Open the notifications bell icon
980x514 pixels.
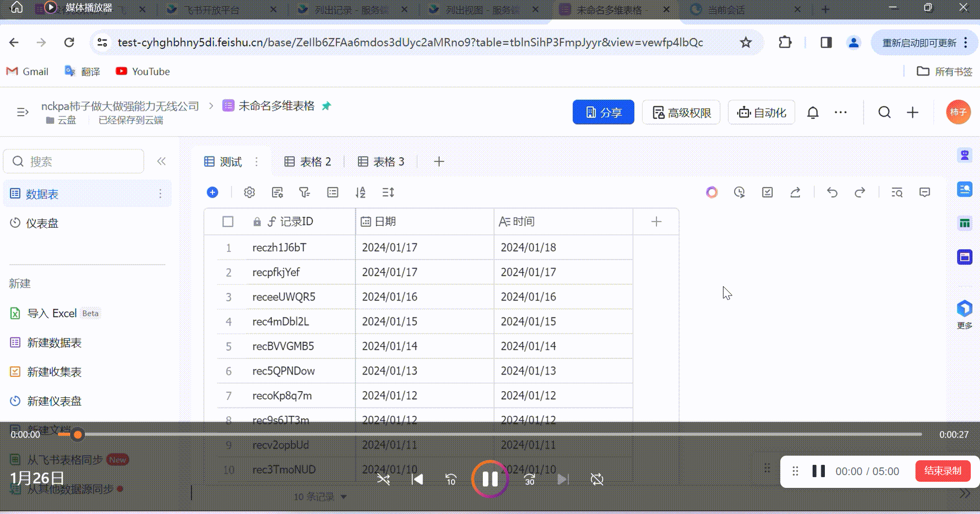click(813, 113)
